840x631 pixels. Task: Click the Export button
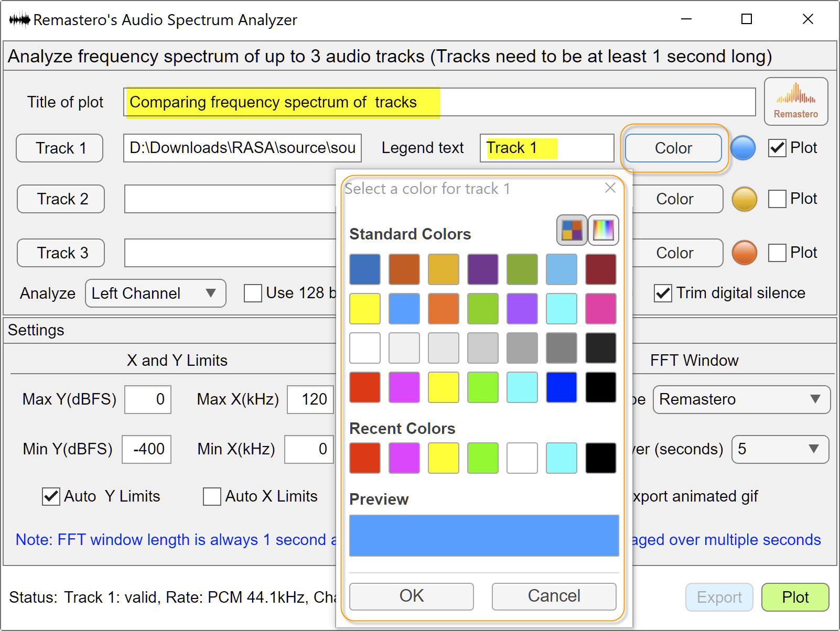[719, 597]
